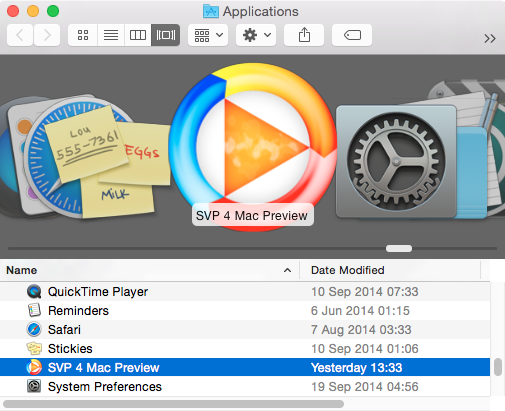Switch to icon view
This screenshot has height=411, width=505.
[83, 35]
